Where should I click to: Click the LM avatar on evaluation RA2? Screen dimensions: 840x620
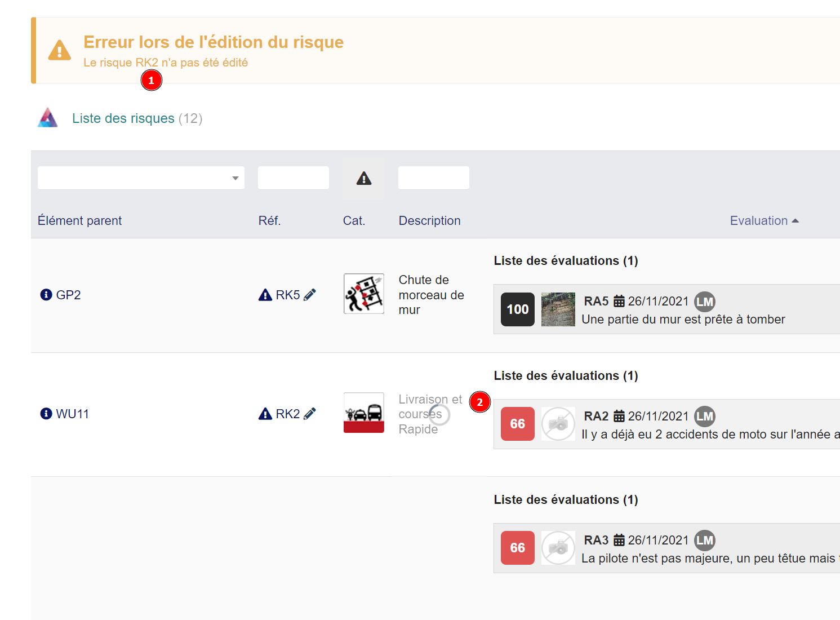pos(705,416)
